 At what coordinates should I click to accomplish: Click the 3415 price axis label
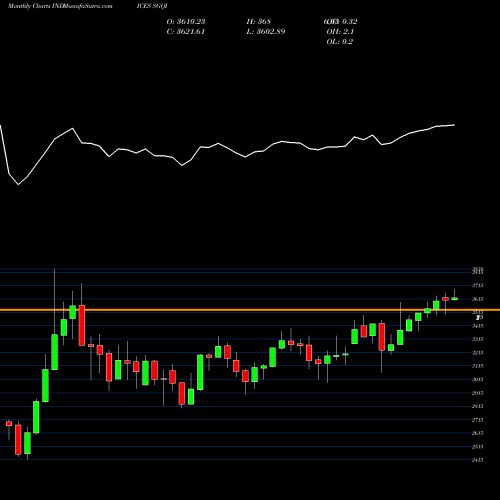tap(478, 326)
